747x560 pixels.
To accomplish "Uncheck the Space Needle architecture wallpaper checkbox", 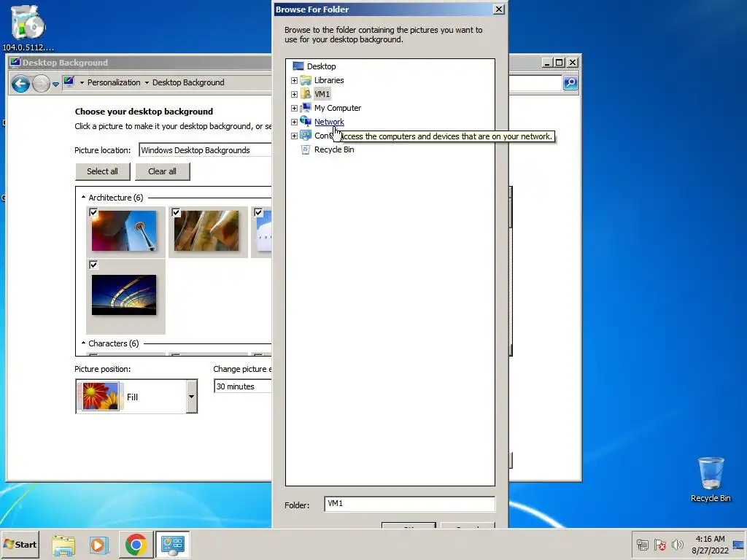I will [x=93, y=212].
